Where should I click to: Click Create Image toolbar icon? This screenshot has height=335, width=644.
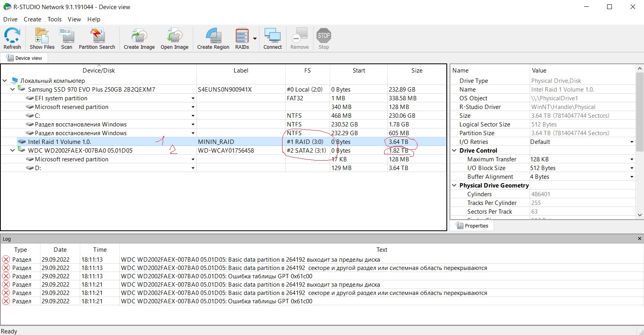pyautogui.click(x=139, y=38)
